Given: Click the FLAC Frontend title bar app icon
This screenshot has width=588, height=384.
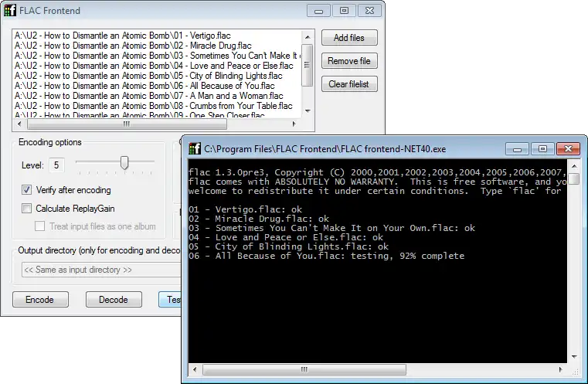Looking at the screenshot, I should click(10, 11).
